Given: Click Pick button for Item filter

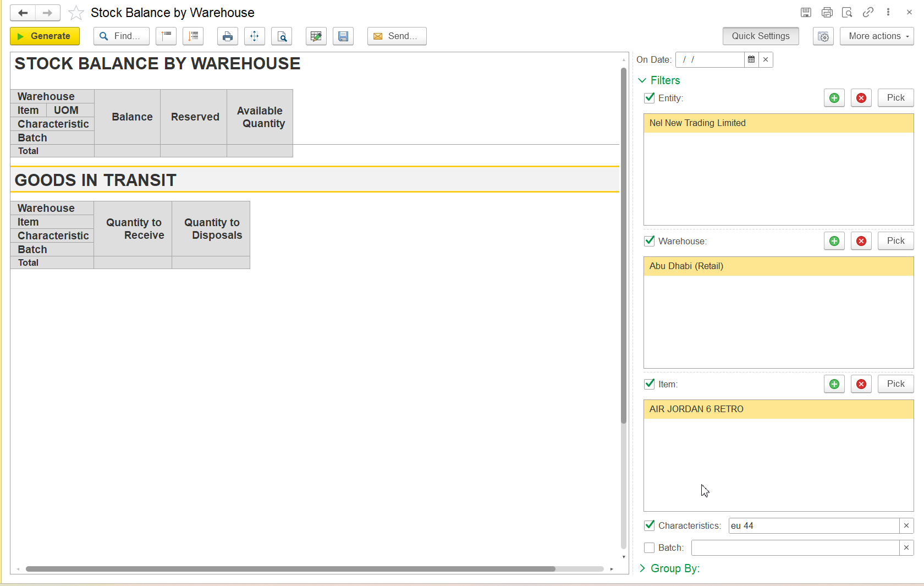Looking at the screenshot, I should pyautogui.click(x=895, y=384).
